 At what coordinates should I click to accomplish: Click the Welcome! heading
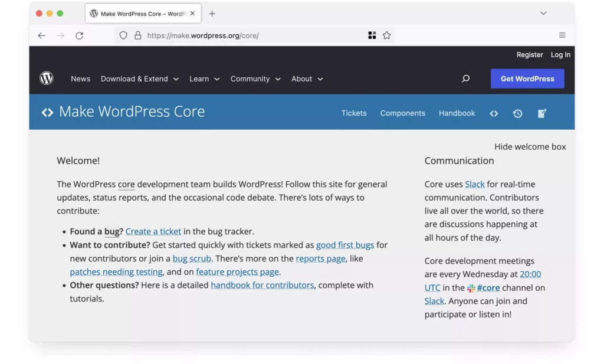point(78,160)
